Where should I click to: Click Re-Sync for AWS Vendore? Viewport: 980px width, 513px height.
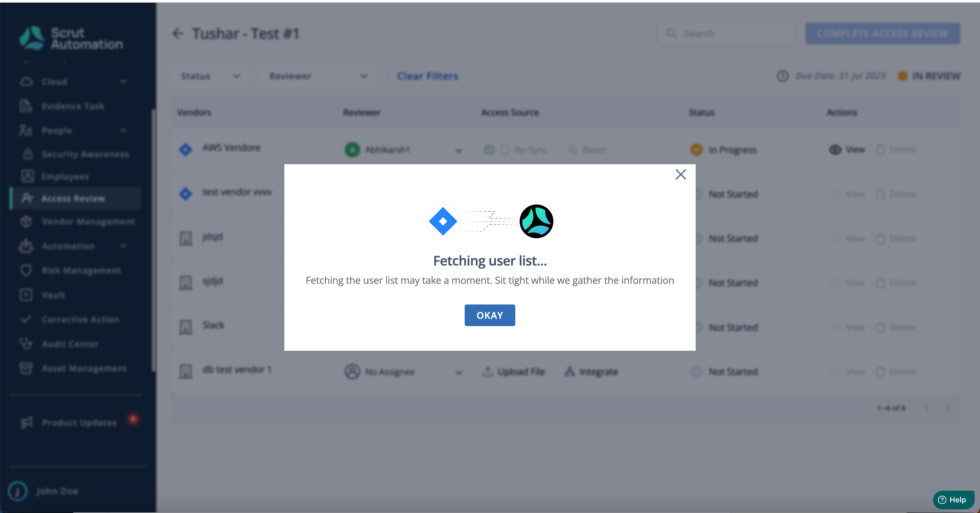(x=524, y=150)
